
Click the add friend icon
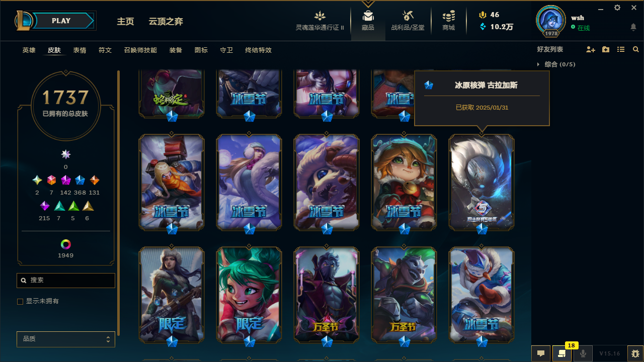click(x=591, y=49)
